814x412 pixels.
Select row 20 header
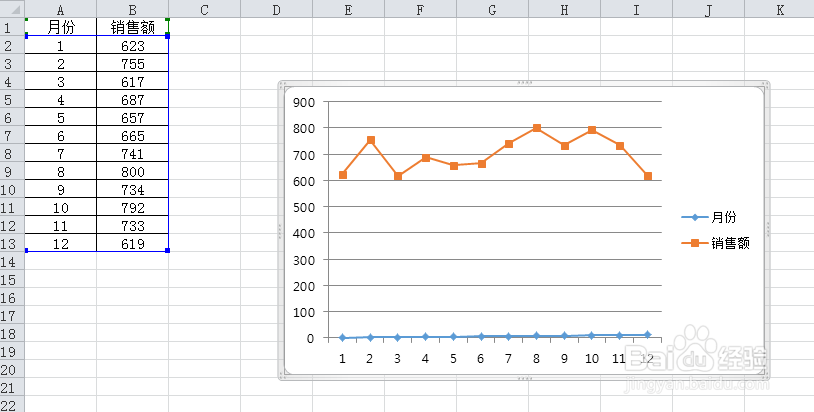pyautogui.click(x=12, y=369)
